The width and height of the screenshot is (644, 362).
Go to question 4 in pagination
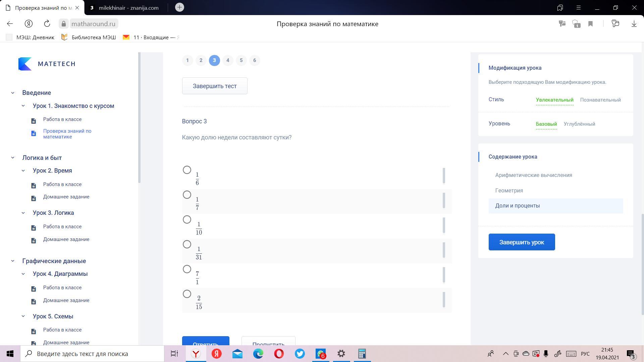[x=228, y=60]
